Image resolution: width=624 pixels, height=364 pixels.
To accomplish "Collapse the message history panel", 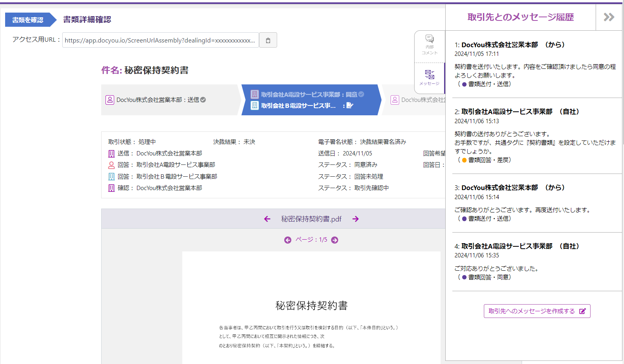I will pyautogui.click(x=609, y=17).
